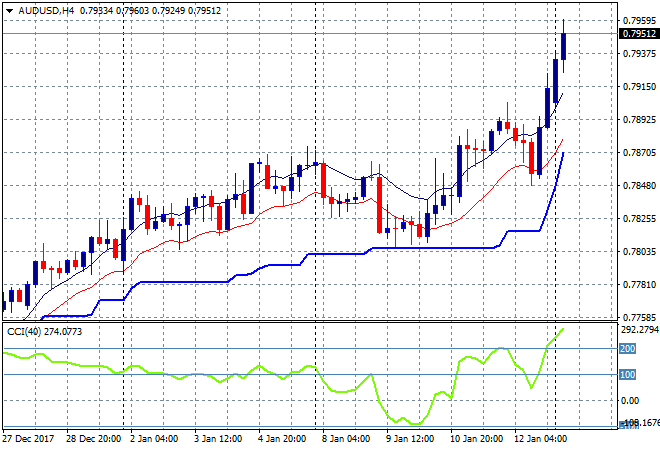Click the CCI 100 level label
This screenshot has width=660, height=450.
627,375
